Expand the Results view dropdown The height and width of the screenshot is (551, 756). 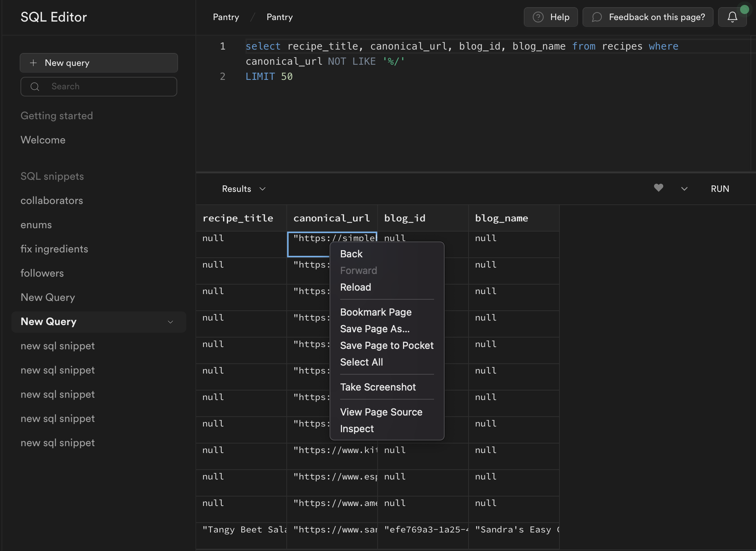pyautogui.click(x=262, y=188)
